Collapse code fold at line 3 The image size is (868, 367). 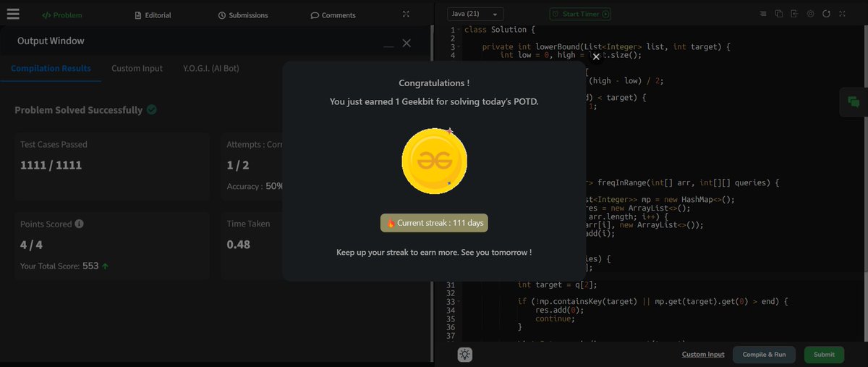coord(459,47)
